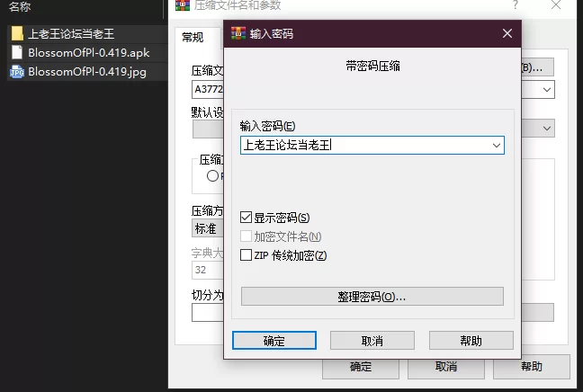
Task: Expand the password history dropdown arrow
Action: (x=497, y=146)
